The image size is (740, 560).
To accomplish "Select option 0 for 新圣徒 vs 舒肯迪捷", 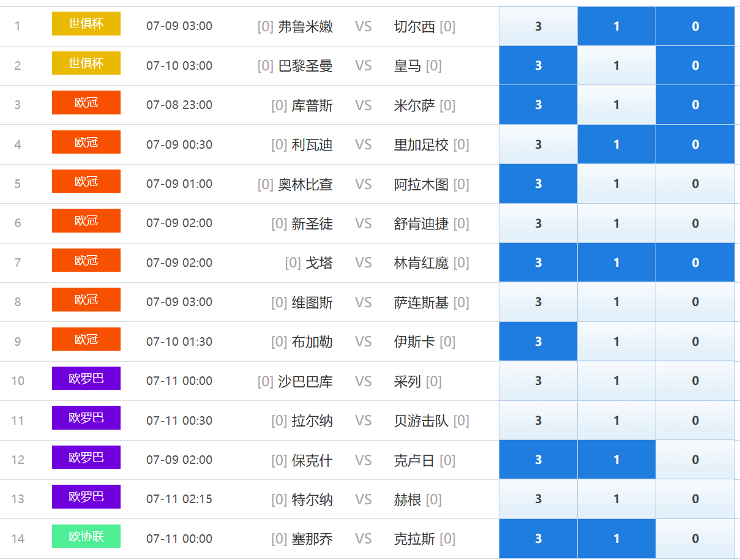I will point(695,223).
